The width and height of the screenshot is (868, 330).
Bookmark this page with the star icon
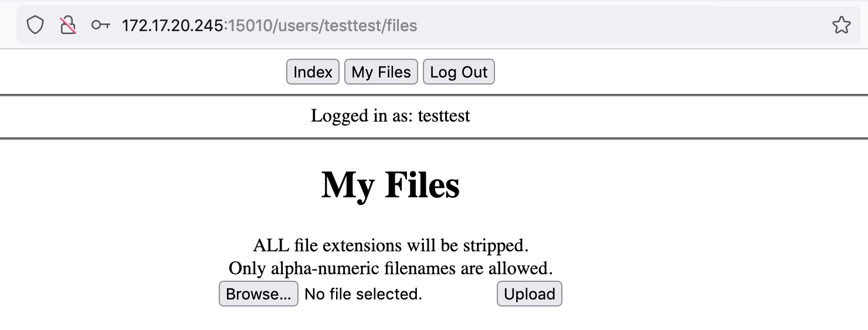pos(841,25)
